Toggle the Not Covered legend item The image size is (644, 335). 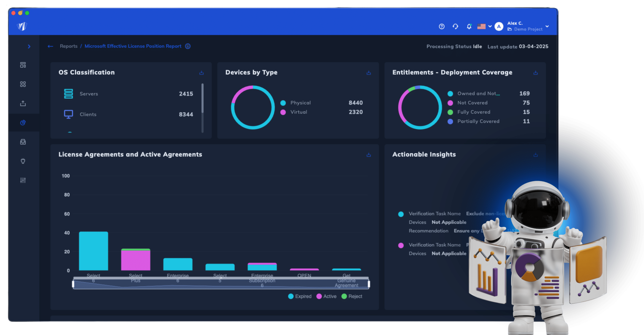click(x=468, y=103)
